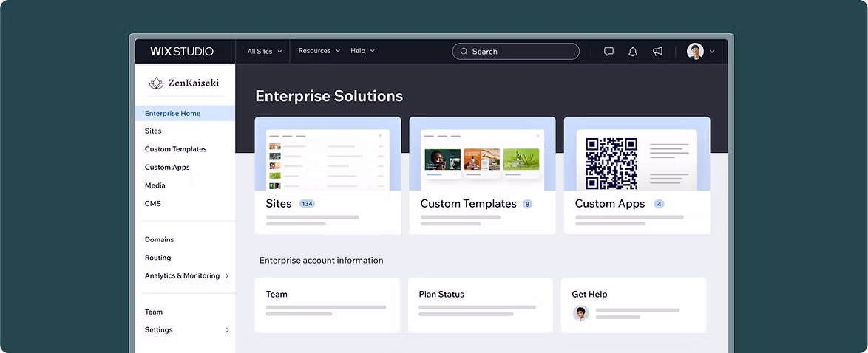Open the chat messages icon

(x=608, y=52)
